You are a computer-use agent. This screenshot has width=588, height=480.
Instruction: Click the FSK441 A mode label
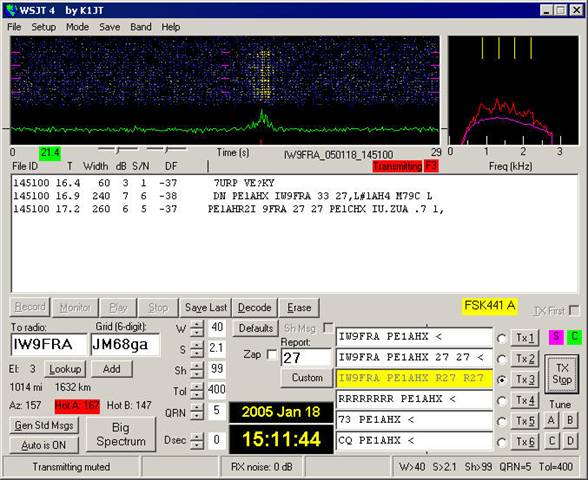tap(490, 306)
